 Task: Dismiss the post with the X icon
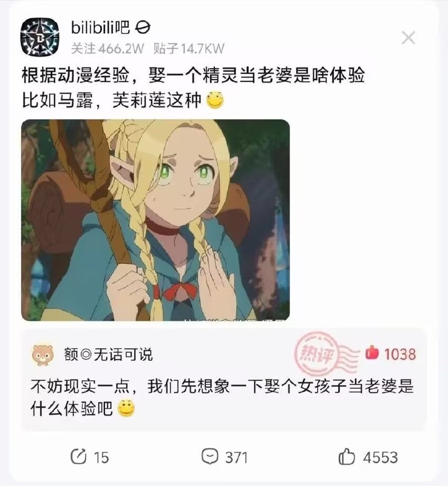409,38
